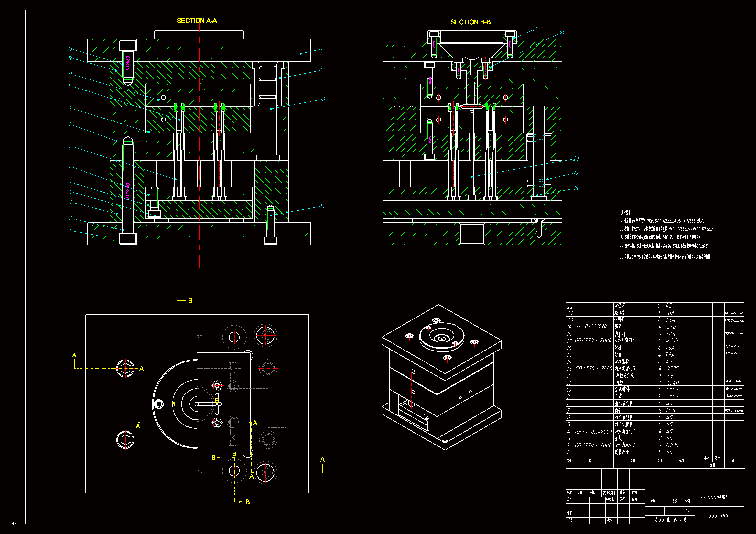The height and width of the screenshot is (534, 756).
Task: Click the A1 sheet size label
Action: [14, 523]
